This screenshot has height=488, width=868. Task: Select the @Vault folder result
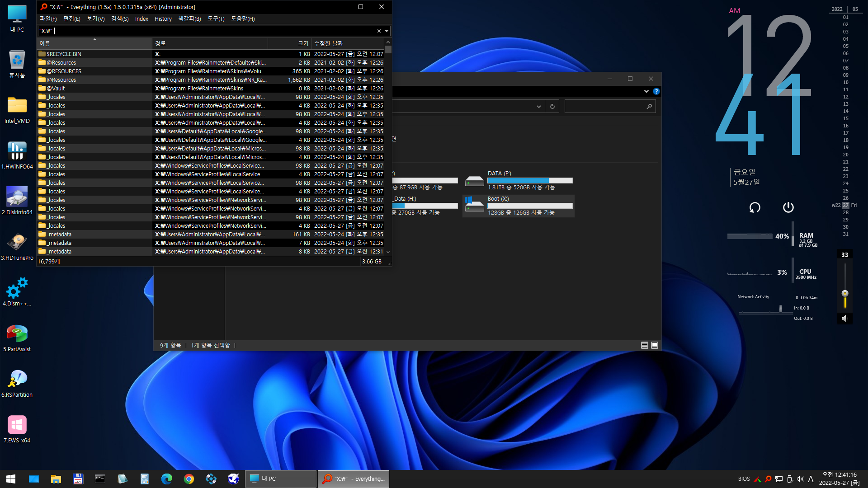pyautogui.click(x=211, y=89)
